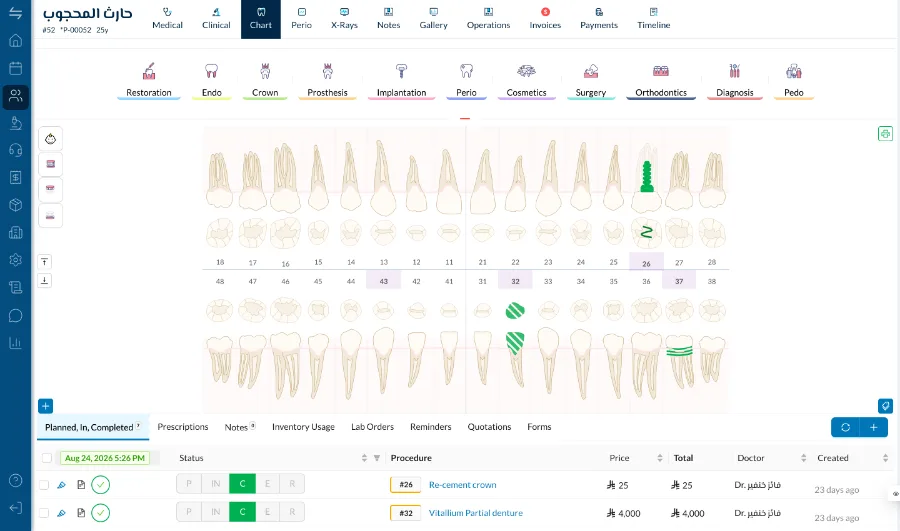Screen dimensions: 900x531
Task: Switch to child dentition face icon
Action: [51, 139]
